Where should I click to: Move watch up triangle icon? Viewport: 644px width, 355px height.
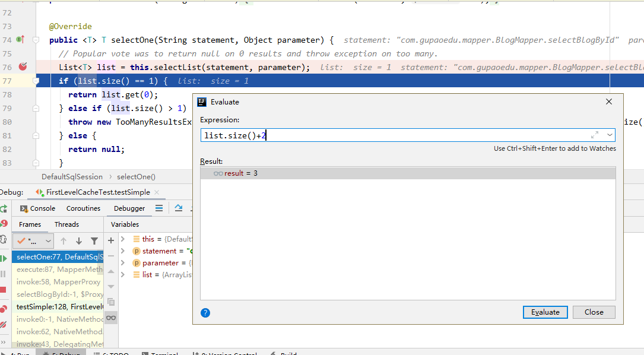click(x=111, y=271)
